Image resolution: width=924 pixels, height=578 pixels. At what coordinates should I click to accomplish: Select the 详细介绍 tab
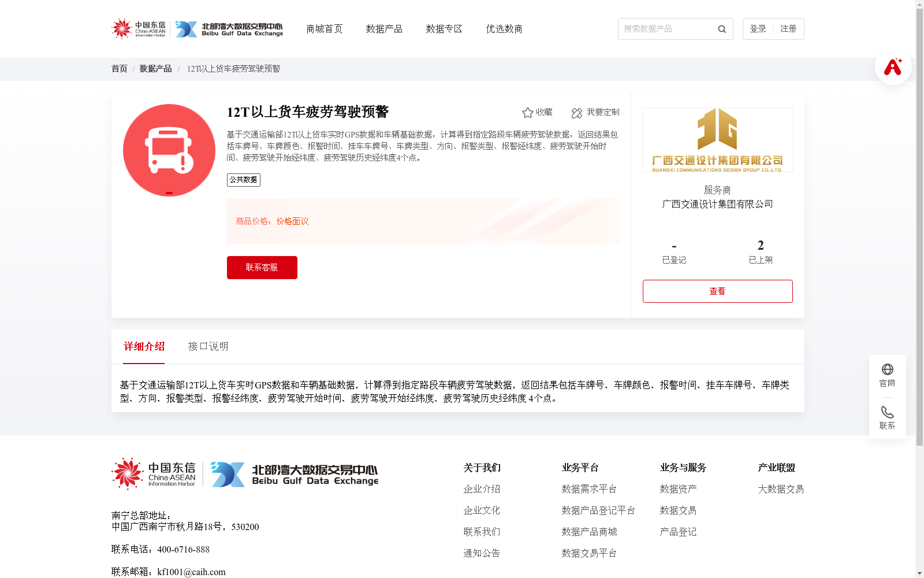pos(144,346)
